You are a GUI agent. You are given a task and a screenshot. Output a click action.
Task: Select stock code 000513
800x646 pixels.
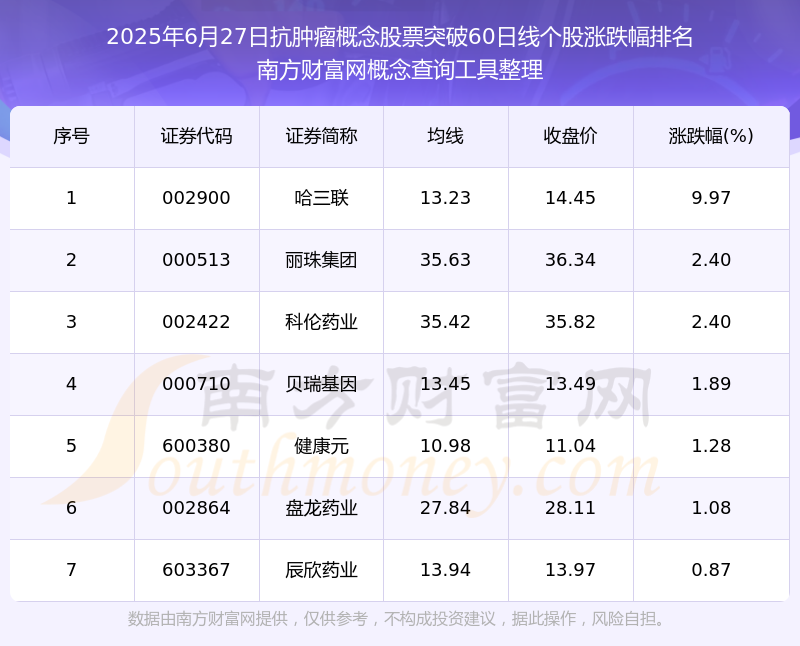pyautogui.click(x=196, y=260)
